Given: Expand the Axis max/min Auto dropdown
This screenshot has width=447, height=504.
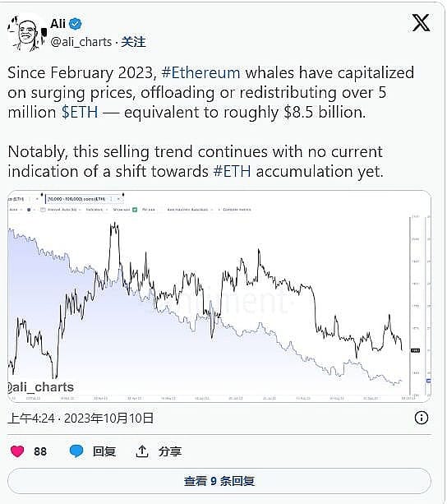Looking at the screenshot, I should pos(190,210).
